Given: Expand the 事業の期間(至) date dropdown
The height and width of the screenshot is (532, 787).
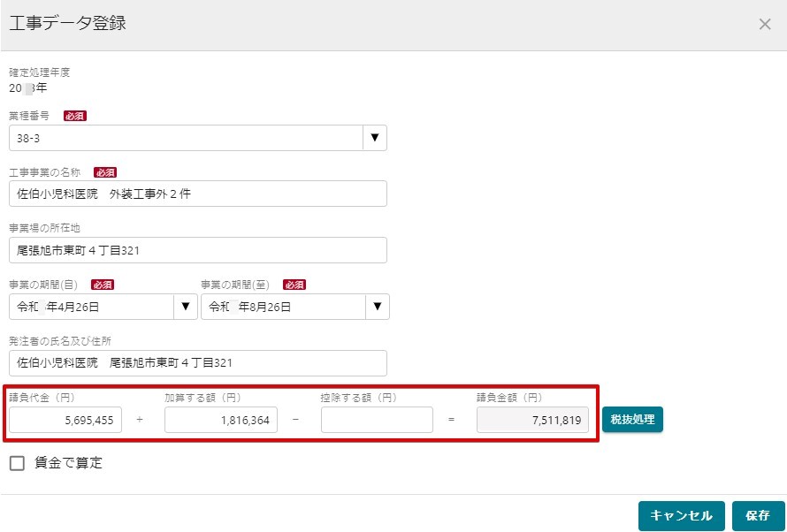Looking at the screenshot, I should tap(378, 307).
